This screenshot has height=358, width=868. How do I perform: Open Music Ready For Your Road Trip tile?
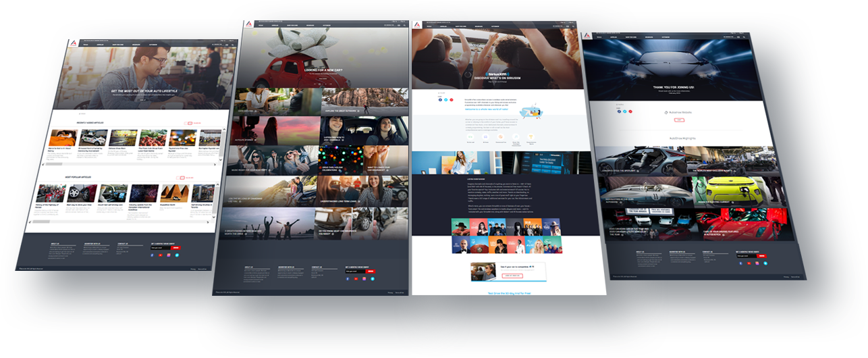click(x=273, y=161)
